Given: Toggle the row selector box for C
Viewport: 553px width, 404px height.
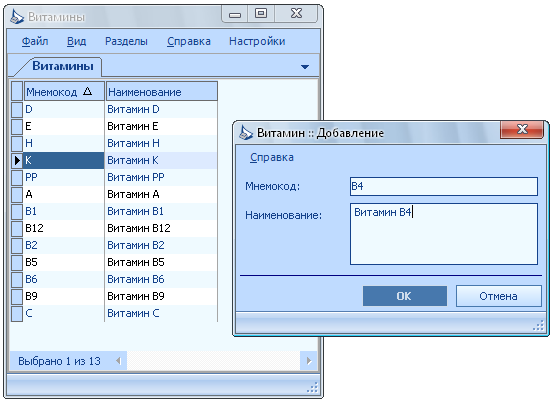Looking at the screenshot, I should pos(17,313).
